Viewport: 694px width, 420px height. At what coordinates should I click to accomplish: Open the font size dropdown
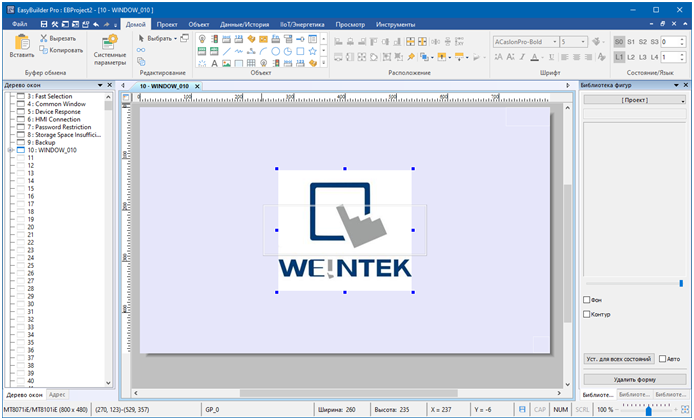[x=583, y=42]
